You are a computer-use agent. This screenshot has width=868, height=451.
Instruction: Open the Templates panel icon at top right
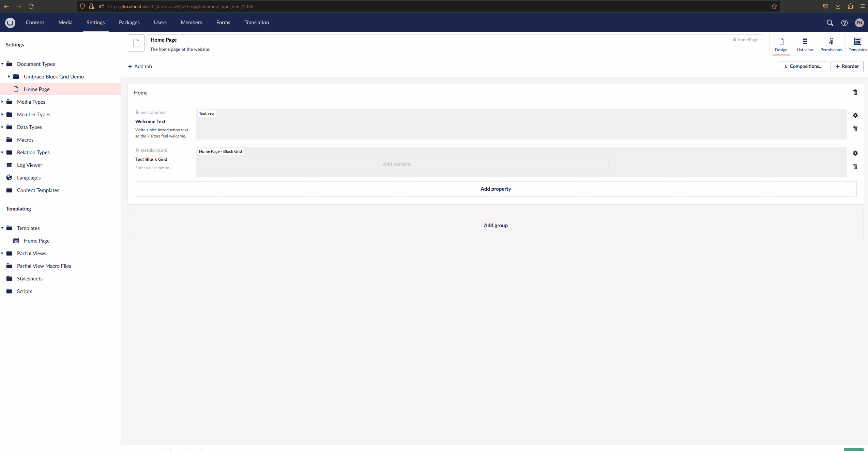pos(857,44)
